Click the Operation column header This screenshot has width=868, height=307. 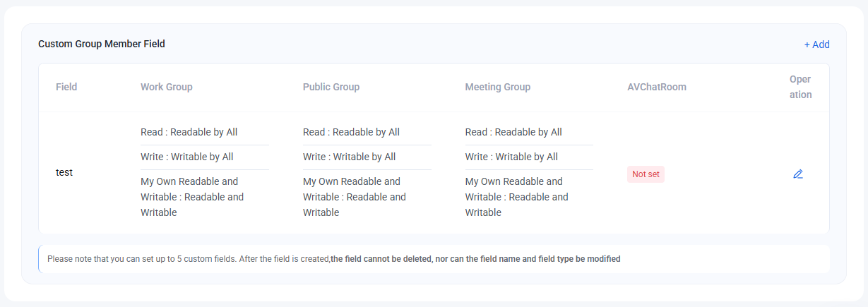pos(801,87)
